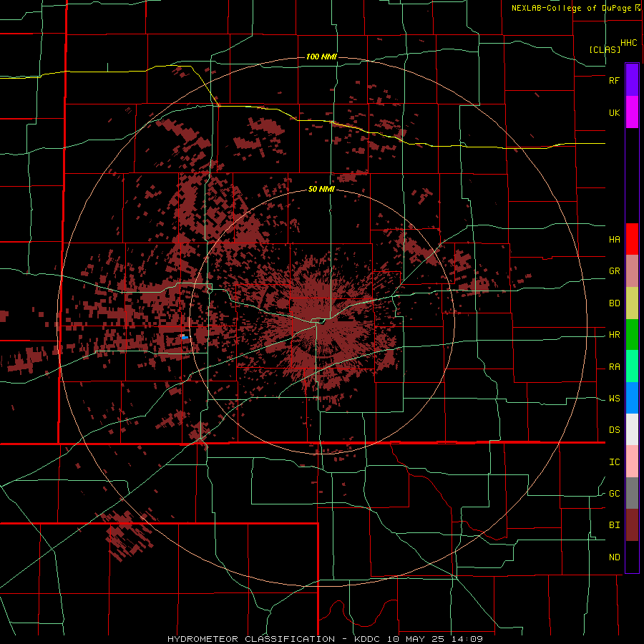Click the "BD" legend label

(x=614, y=303)
